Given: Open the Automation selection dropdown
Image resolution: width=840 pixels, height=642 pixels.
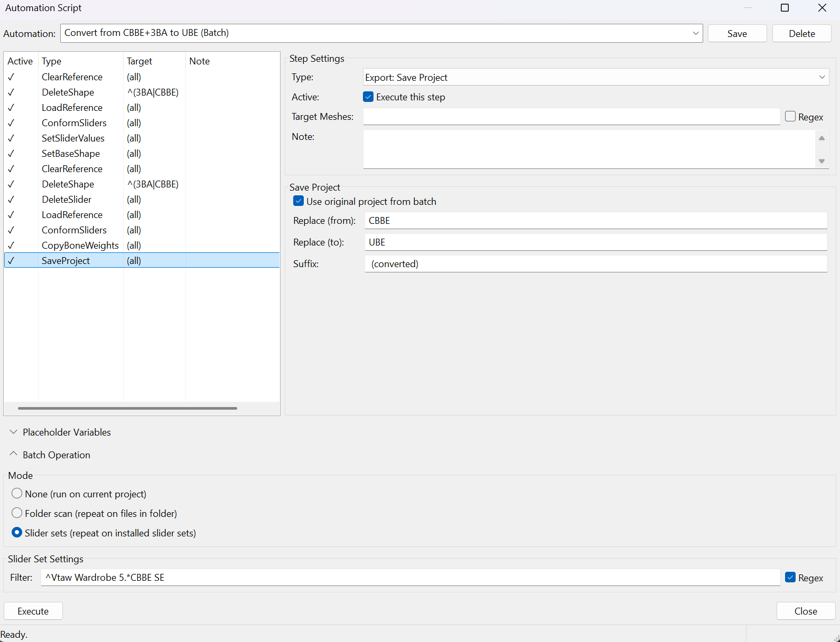Looking at the screenshot, I should (x=381, y=33).
